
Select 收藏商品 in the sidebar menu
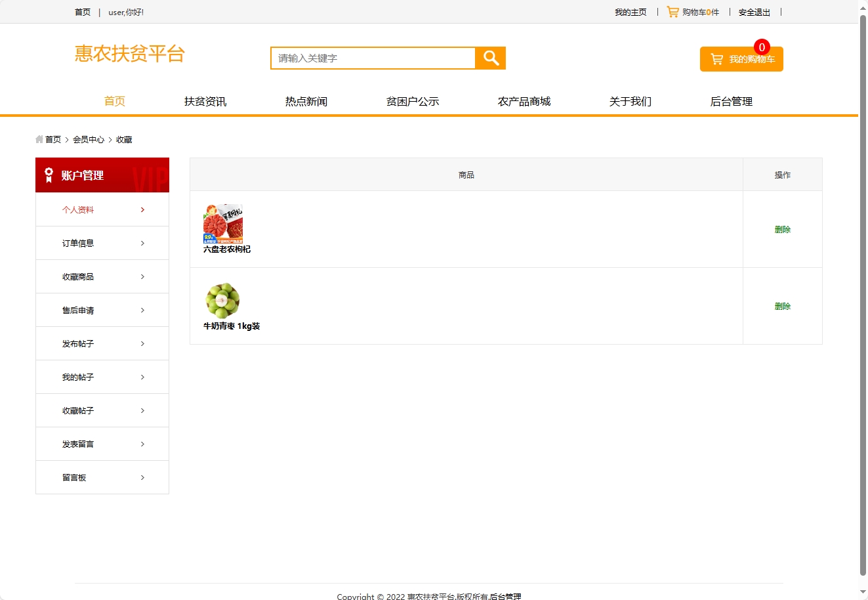pos(79,276)
